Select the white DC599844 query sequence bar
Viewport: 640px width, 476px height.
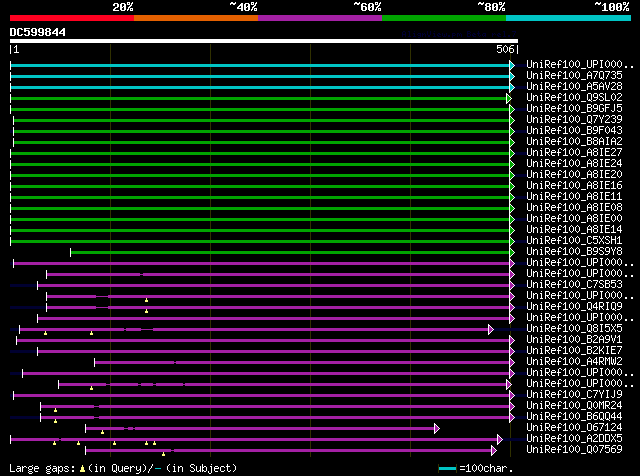264,41
